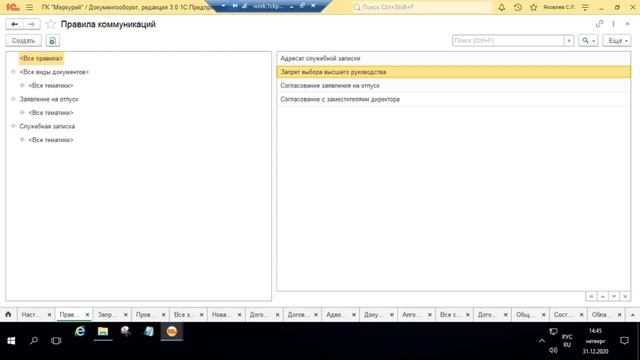Close the Прав... tab
The width and height of the screenshot is (640, 360).
87,315
